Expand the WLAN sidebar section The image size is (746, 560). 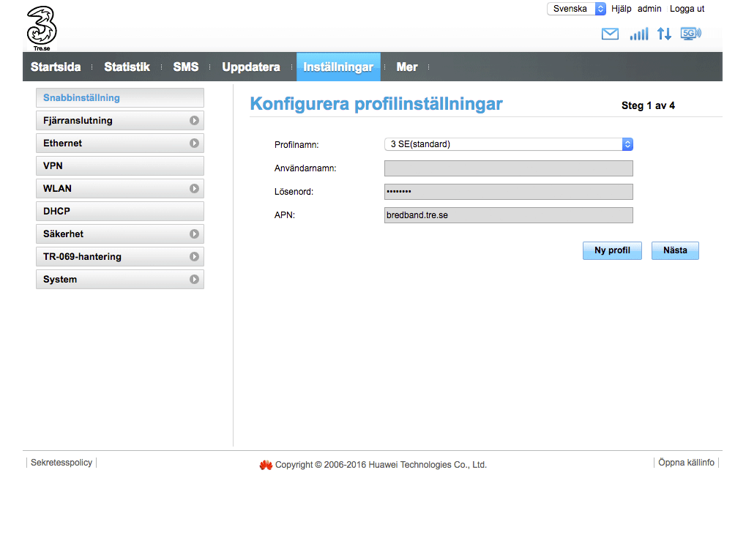119,189
